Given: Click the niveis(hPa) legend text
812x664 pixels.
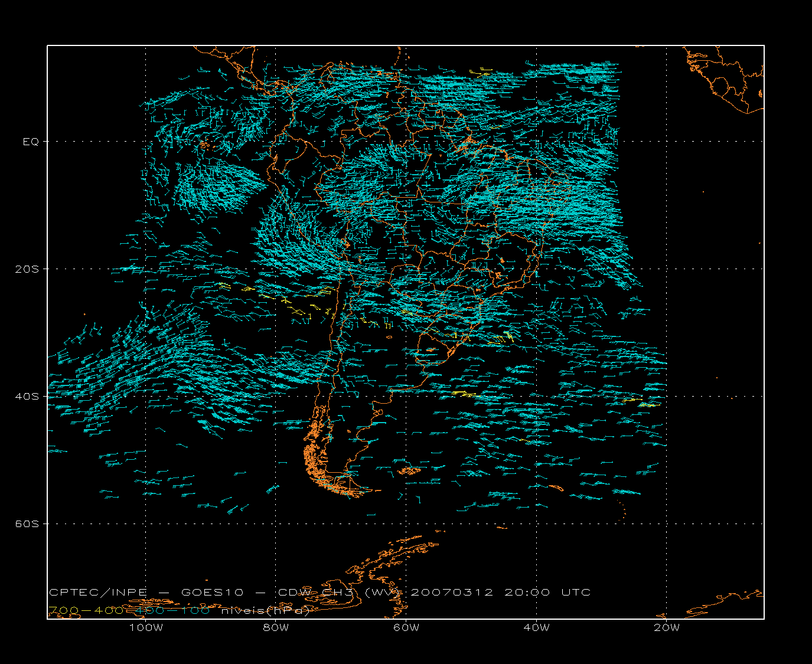Looking at the screenshot, I should coord(265,611).
